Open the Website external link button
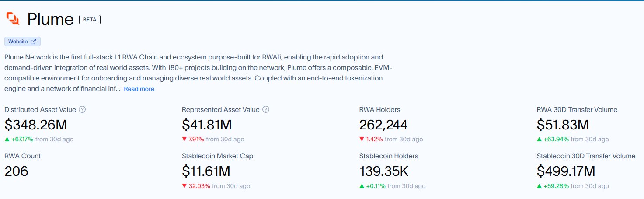The width and height of the screenshot is (644, 199). [22, 42]
